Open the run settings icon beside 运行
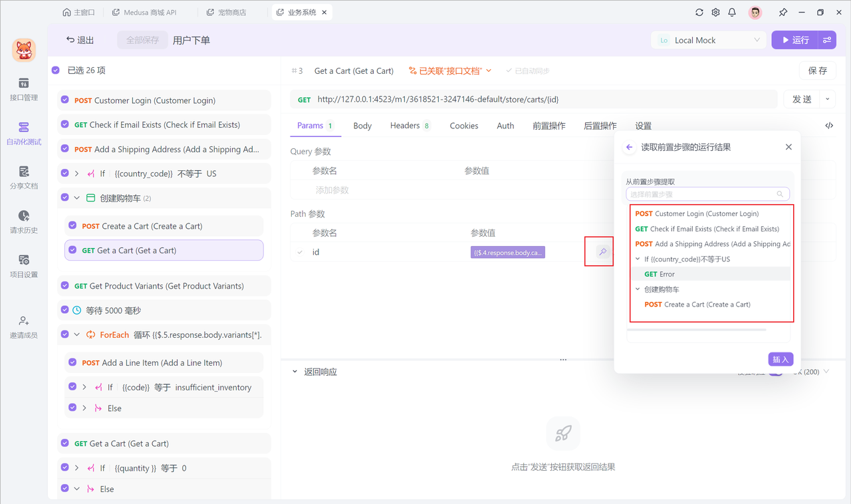Image resolution: width=851 pixels, height=504 pixels. 827,40
